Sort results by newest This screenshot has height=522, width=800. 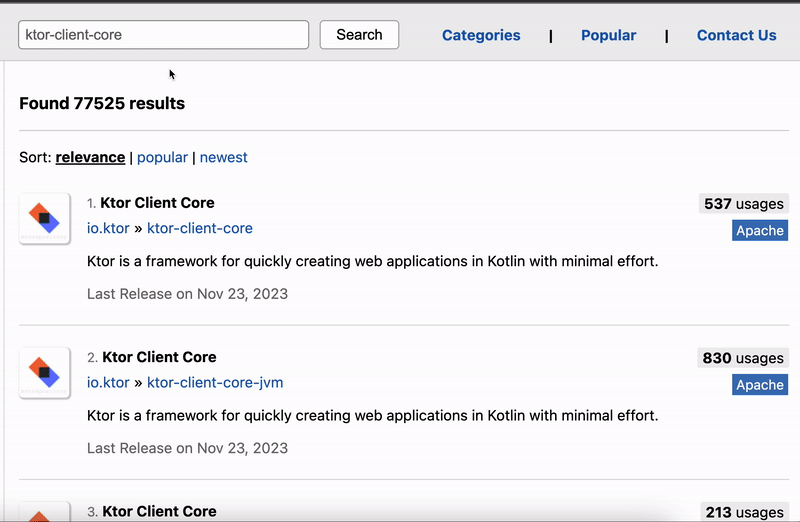[x=223, y=157]
